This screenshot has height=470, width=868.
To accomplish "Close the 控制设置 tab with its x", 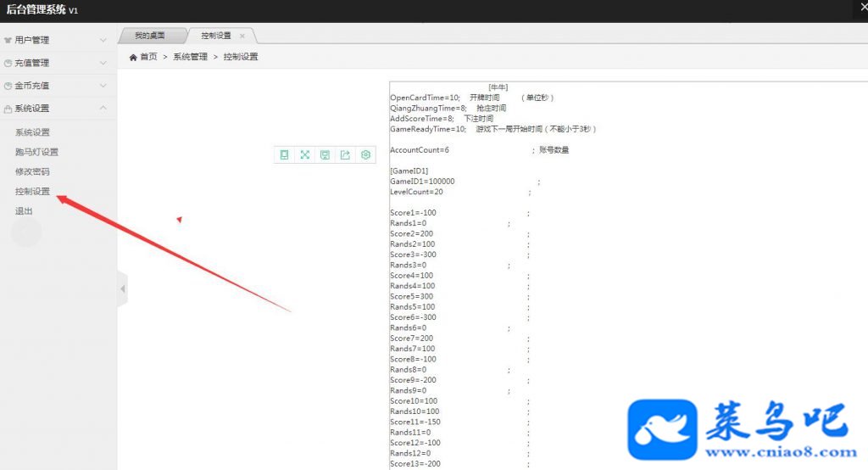I will coord(242,36).
